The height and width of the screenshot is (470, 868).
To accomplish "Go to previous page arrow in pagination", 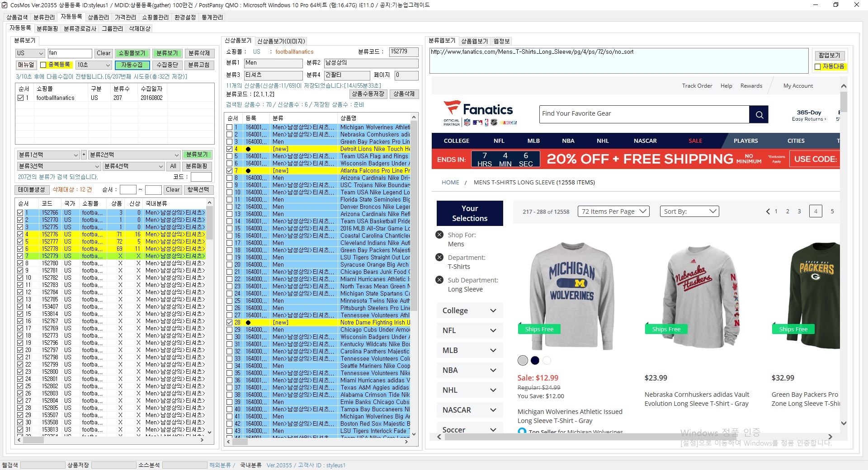I will click(x=768, y=211).
